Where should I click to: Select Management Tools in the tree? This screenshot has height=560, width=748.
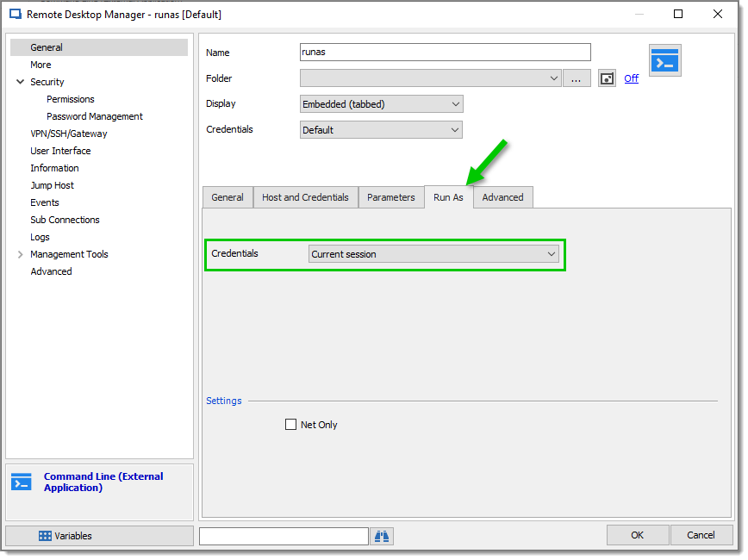click(69, 254)
